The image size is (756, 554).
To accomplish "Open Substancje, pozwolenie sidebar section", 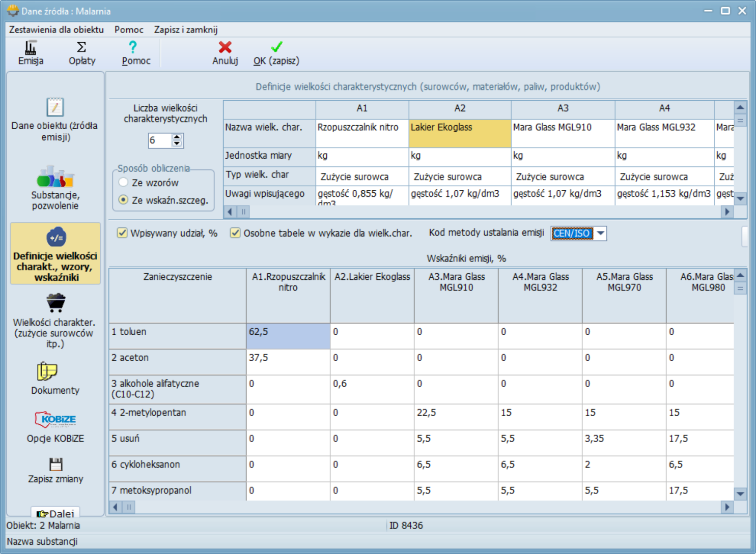I will click(x=55, y=188).
